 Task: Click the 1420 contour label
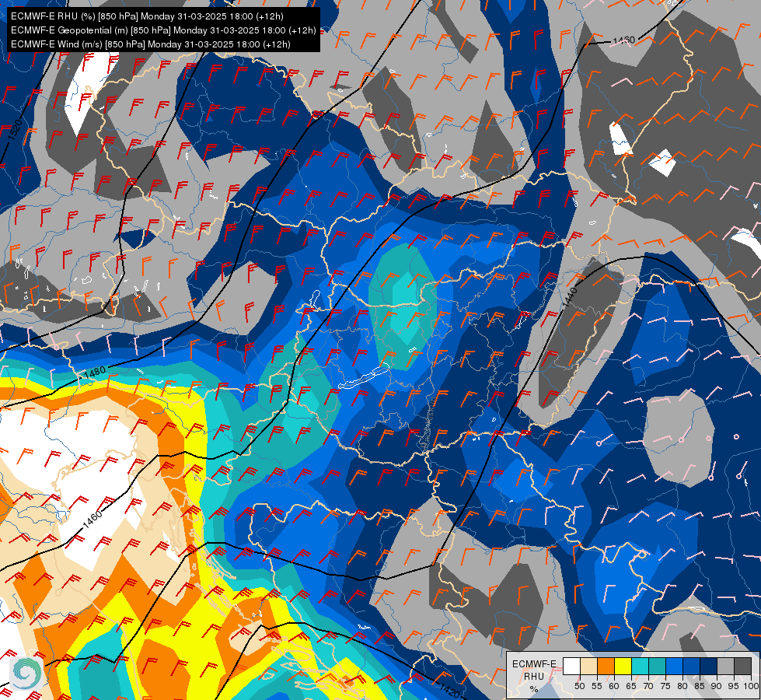pyautogui.click(x=449, y=689)
